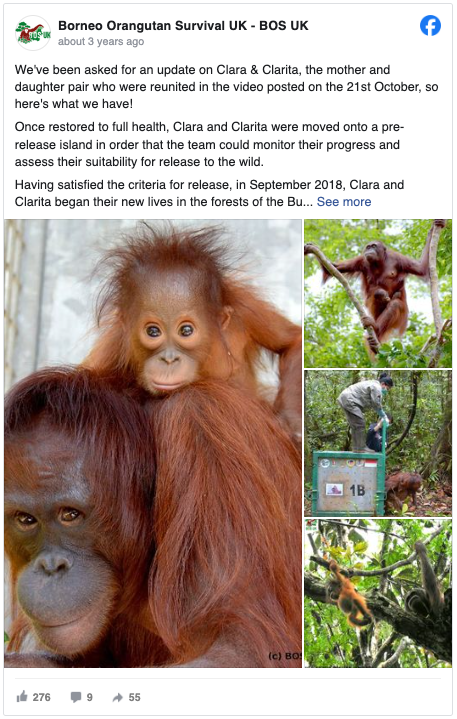The height and width of the screenshot is (719, 457).
Task: Click the person standing on the crate
Action: (x=364, y=411)
